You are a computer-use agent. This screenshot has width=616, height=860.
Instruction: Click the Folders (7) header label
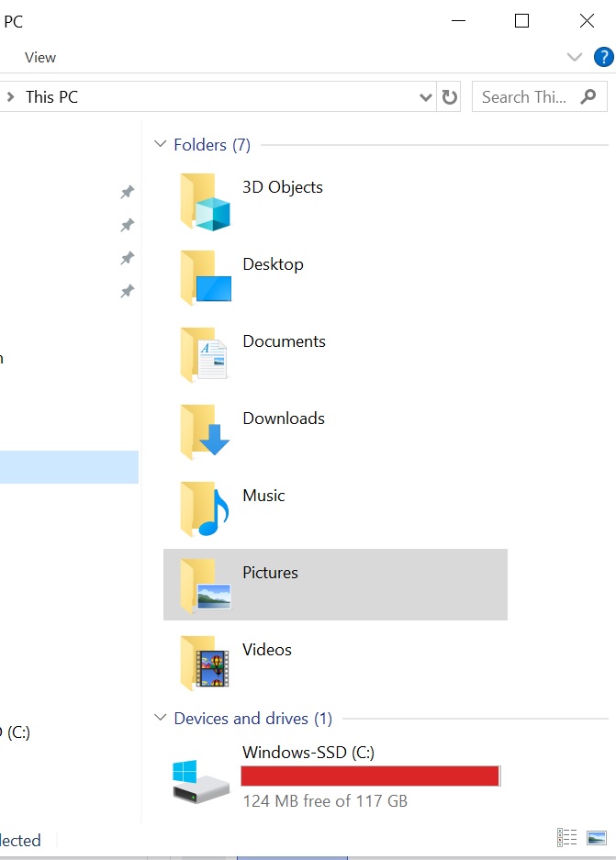point(212,145)
